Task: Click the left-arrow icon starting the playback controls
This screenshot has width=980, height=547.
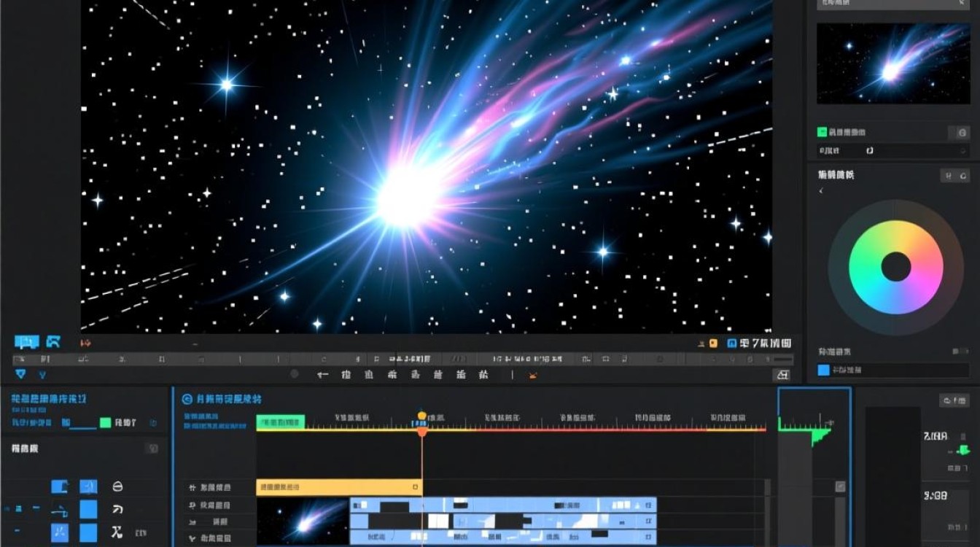Action: pos(324,375)
